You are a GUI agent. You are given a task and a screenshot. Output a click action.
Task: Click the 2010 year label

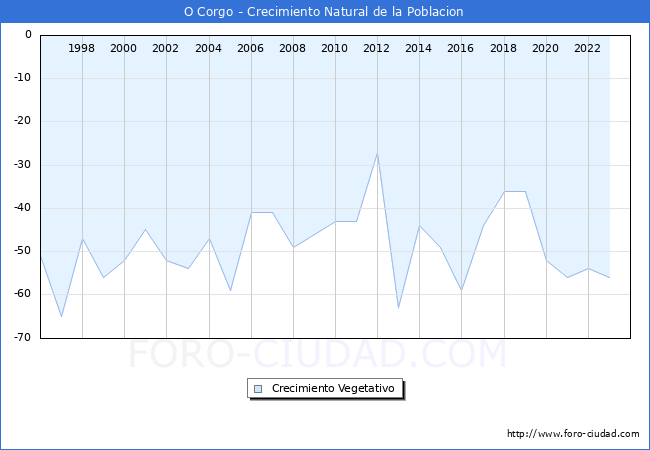tap(334, 48)
